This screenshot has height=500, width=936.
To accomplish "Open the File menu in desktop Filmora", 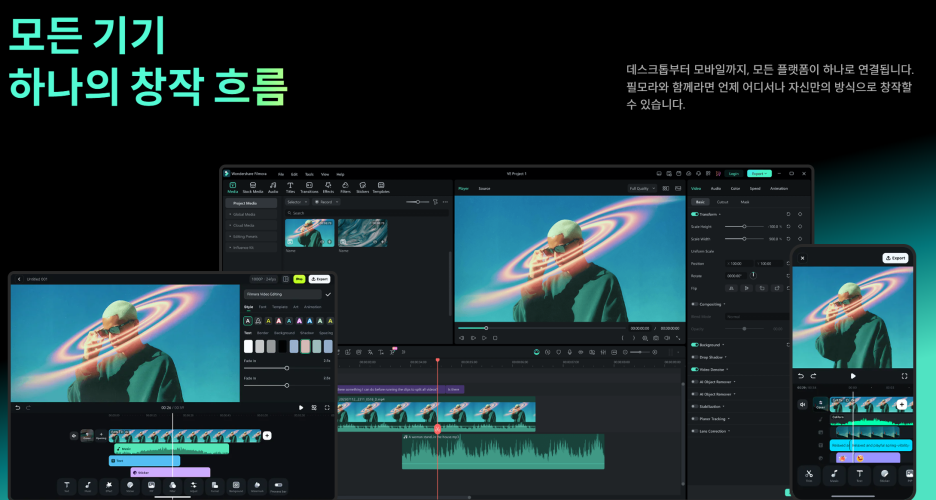I will coord(281,174).
